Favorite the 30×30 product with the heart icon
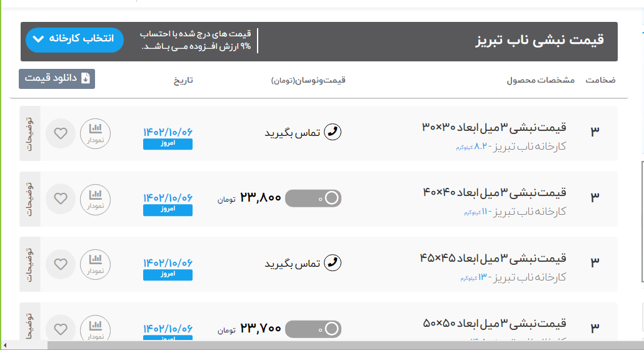Screen dimensions: 644x350 61,133
